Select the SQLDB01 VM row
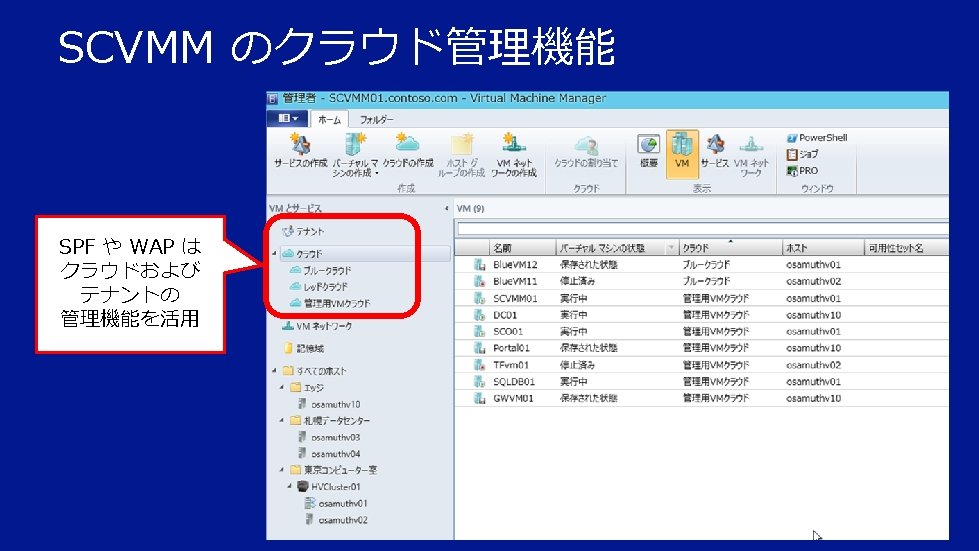Viewport: 979px width, 551px height. [x=701, y=381]
